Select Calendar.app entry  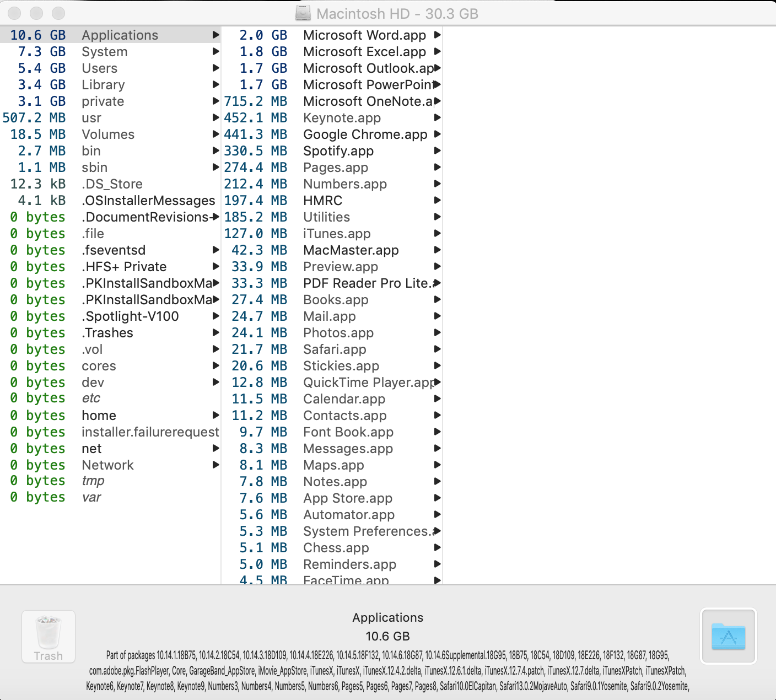coord(332,399)
